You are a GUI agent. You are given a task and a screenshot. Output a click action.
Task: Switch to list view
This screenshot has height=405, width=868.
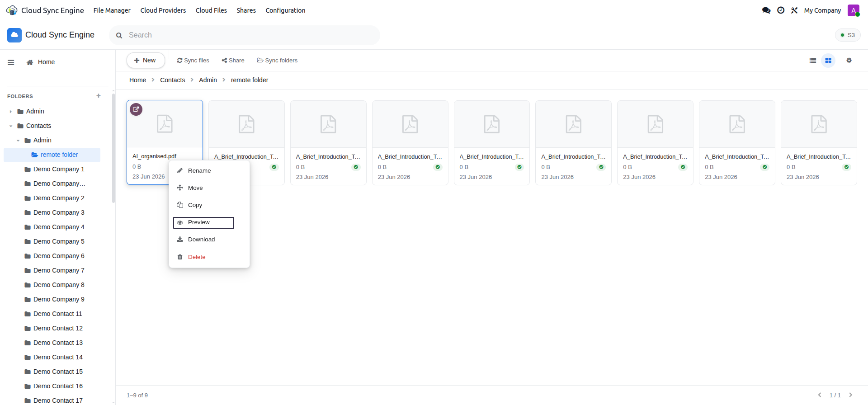(813, 61)
